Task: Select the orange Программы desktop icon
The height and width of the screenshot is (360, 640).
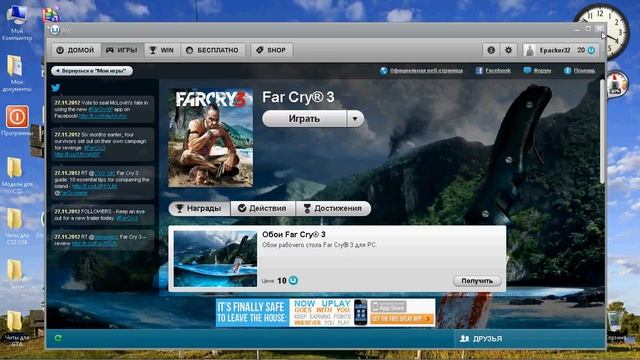Action: [x=17, y=120]
